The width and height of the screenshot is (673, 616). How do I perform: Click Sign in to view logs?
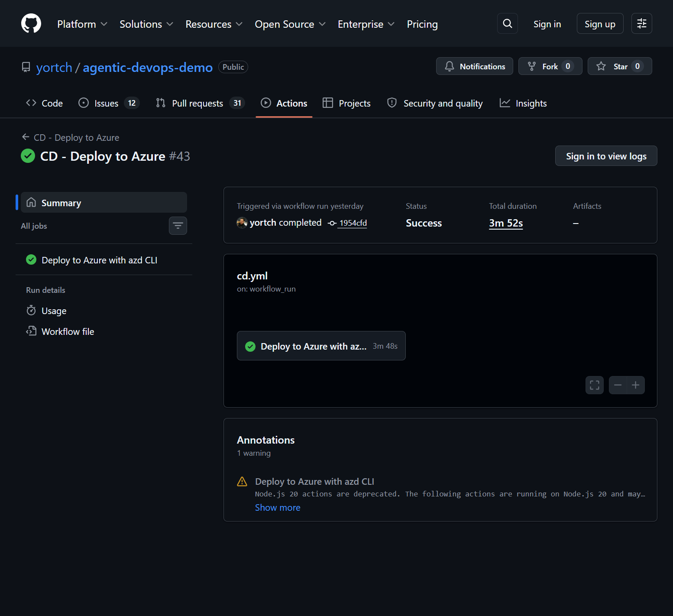[x=606, y=156]
